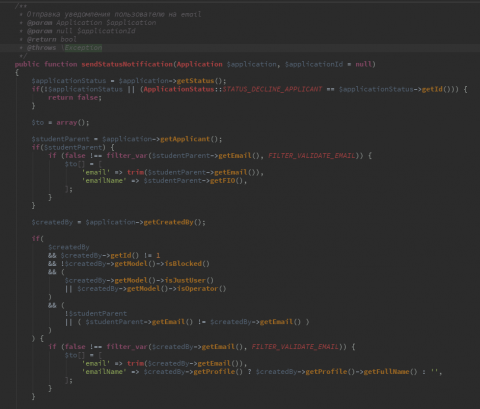The height and width of the screenshot is (409, 480).
Task: Click the isBlocked() method call
Action: [187, 263]
